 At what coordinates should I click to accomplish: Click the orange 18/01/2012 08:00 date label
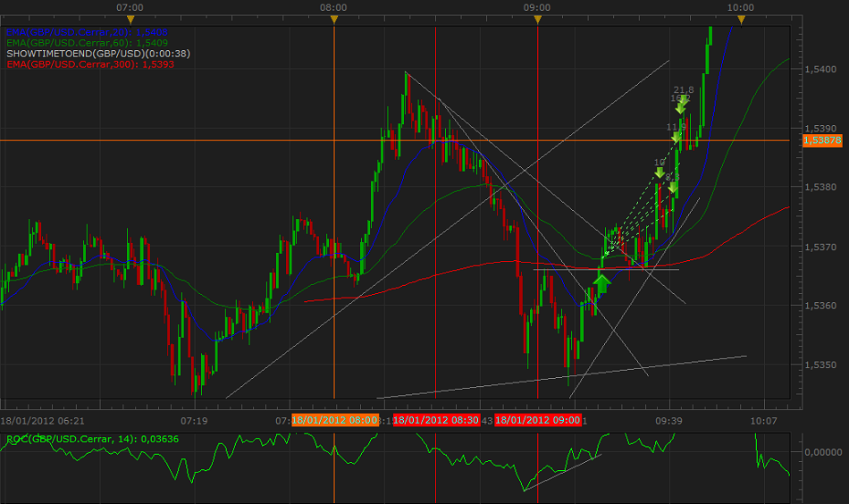tap(334, 420)
